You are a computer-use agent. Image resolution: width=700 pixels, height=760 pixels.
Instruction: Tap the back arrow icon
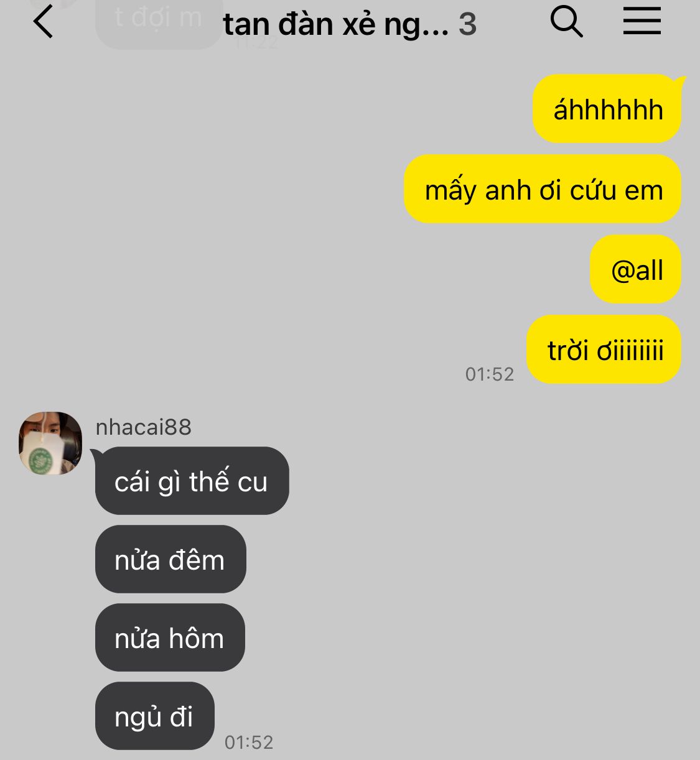click(x=43, y=22)
